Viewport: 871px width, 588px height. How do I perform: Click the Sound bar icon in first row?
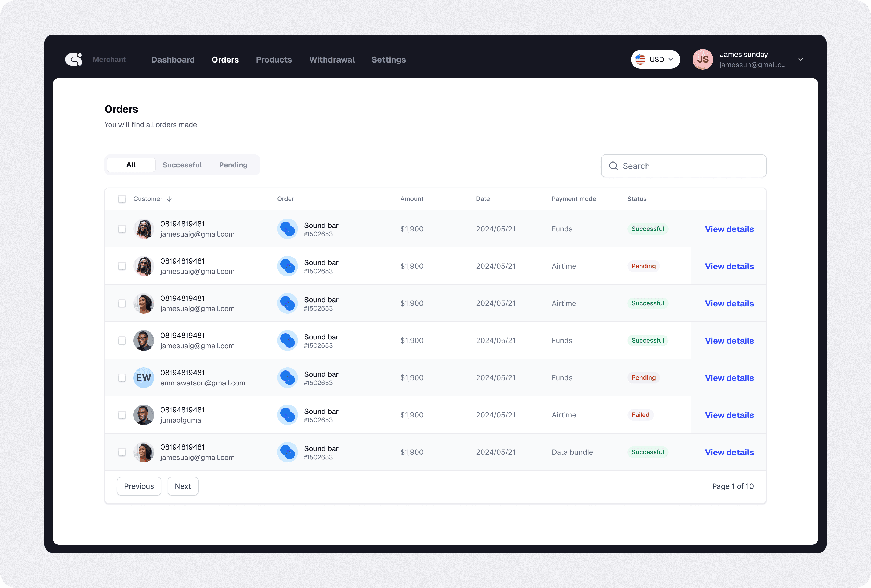click(x=288, y=229)
